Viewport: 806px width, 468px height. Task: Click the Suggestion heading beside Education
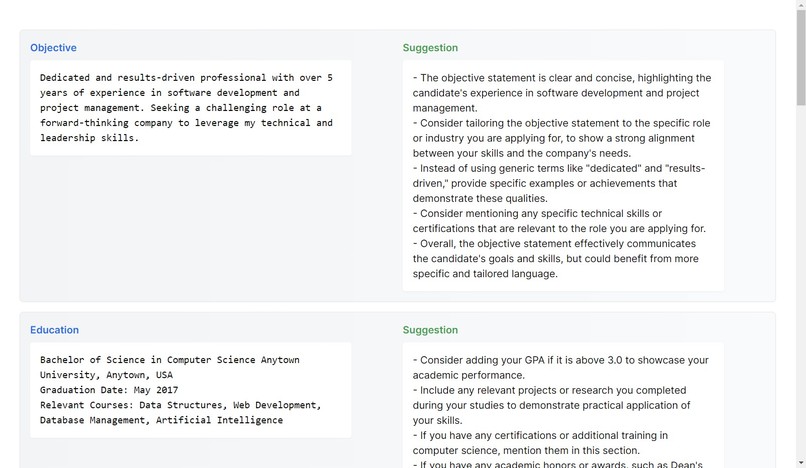tap(430, 330)
